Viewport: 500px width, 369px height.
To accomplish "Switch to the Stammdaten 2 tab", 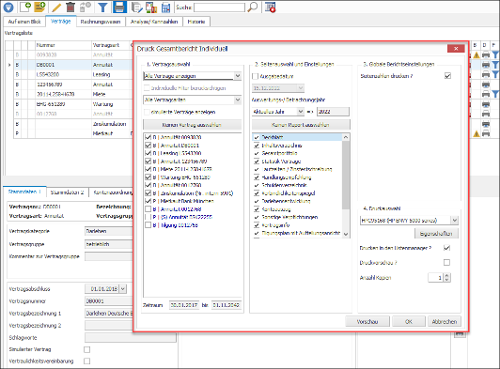I will tap(67, 192).
